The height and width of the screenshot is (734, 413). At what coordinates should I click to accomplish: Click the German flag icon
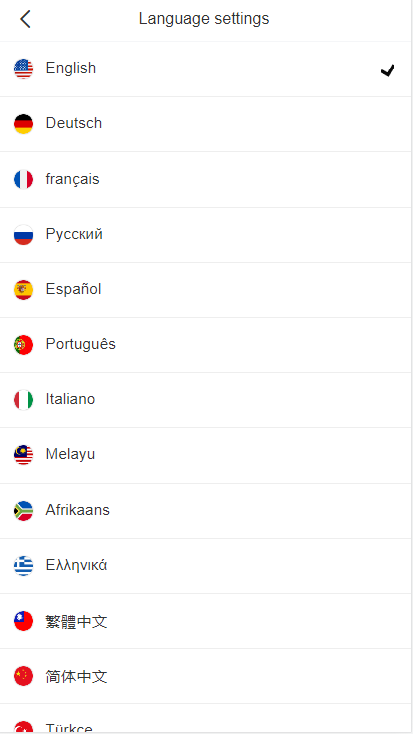23,124
